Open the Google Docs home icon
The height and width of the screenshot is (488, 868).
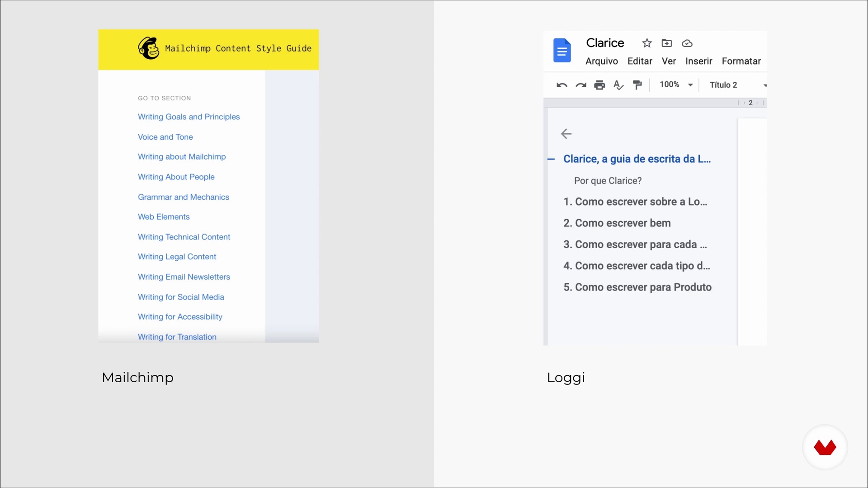pos(562,50)
